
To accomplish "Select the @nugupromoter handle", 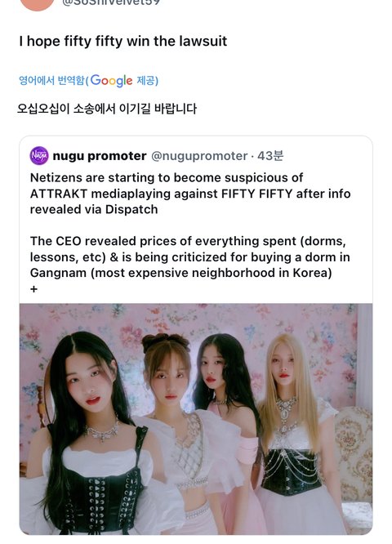I will 199,156.
